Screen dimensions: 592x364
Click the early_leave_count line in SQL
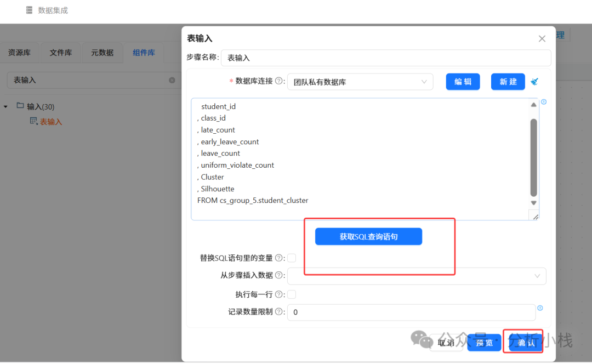[x=228, y=141]
